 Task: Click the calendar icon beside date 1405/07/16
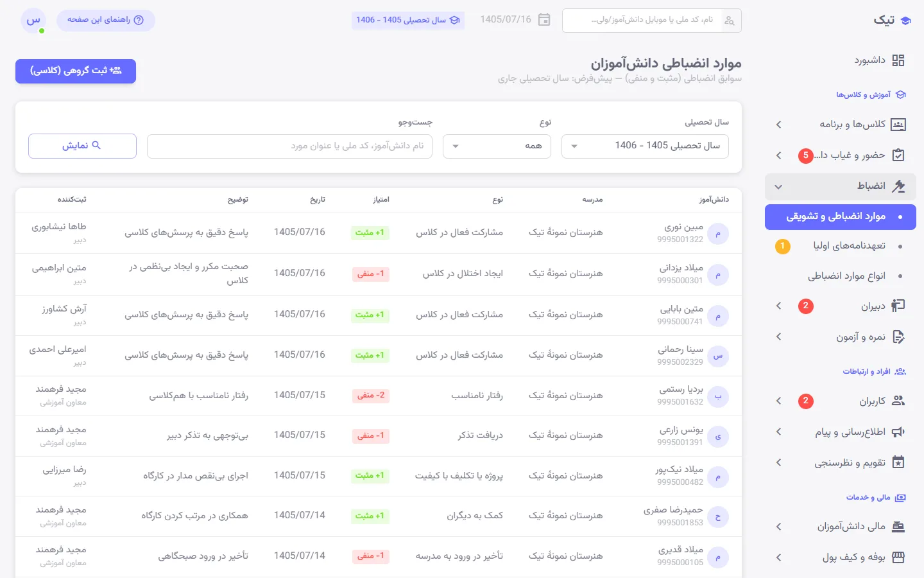544,20
